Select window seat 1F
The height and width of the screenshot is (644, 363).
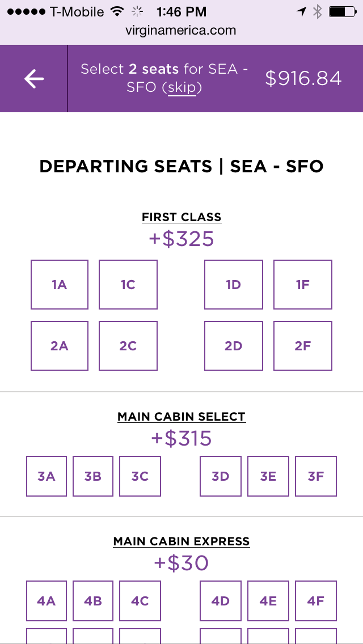click(302, 285)
